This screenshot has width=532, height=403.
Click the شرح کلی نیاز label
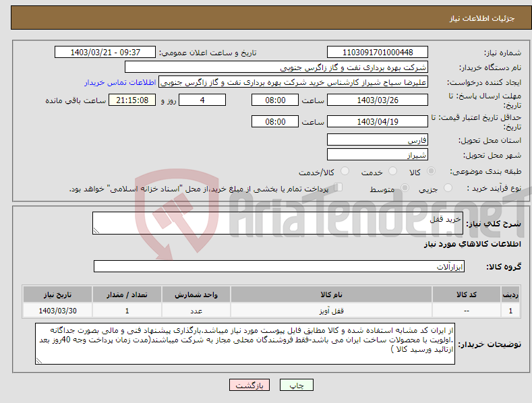[x=494, y=224]
